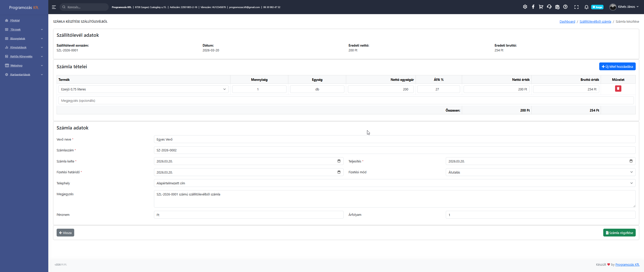Open the Szállítólevélből számla breadcrumb link

[595, 21]
